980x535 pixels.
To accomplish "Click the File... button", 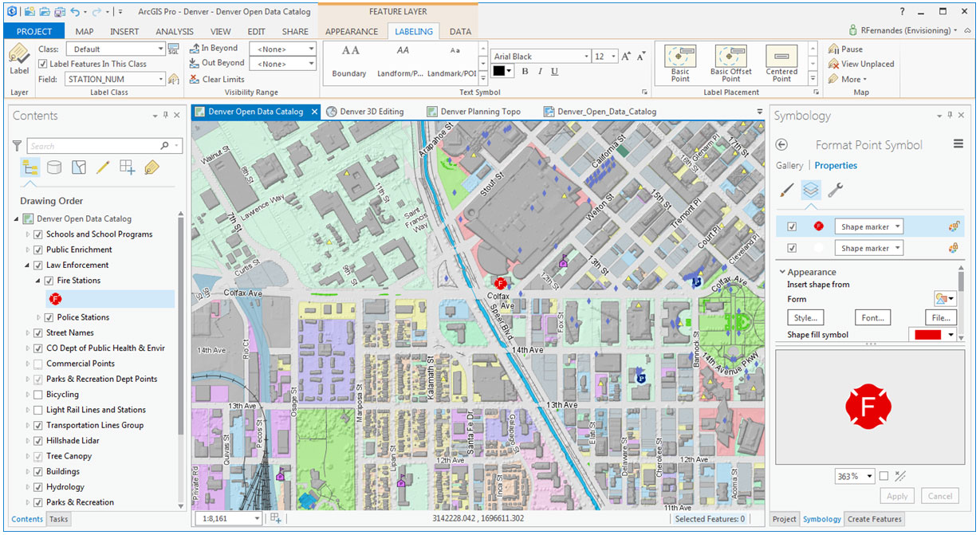I will pos(940,317).
